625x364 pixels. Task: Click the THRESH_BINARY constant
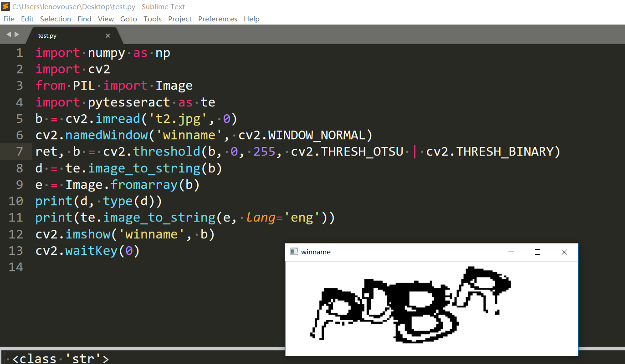505,152
